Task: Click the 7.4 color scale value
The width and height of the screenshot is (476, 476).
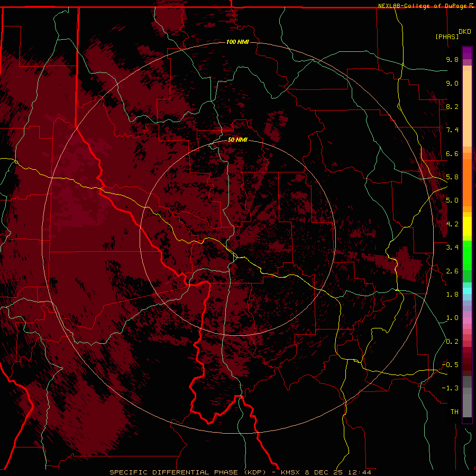Action: click(x=452, y=130)
